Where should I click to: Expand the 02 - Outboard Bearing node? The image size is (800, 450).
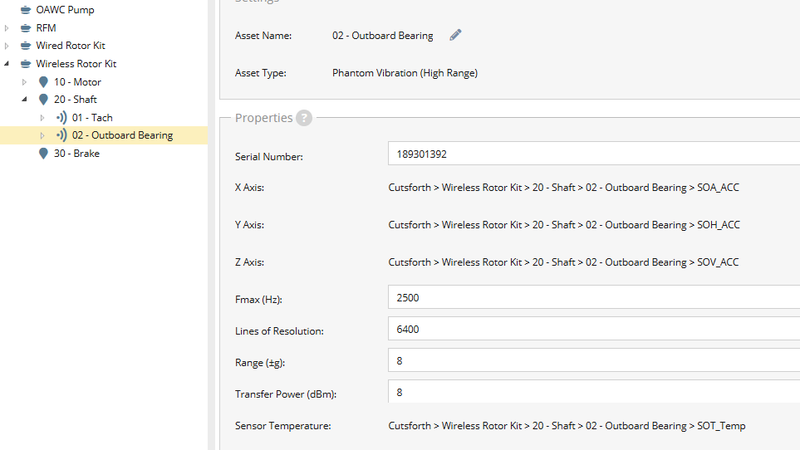(42, 135)
